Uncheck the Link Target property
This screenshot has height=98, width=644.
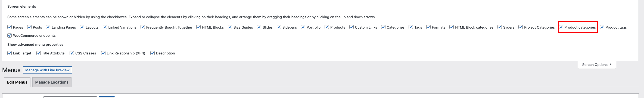[10, 53]
